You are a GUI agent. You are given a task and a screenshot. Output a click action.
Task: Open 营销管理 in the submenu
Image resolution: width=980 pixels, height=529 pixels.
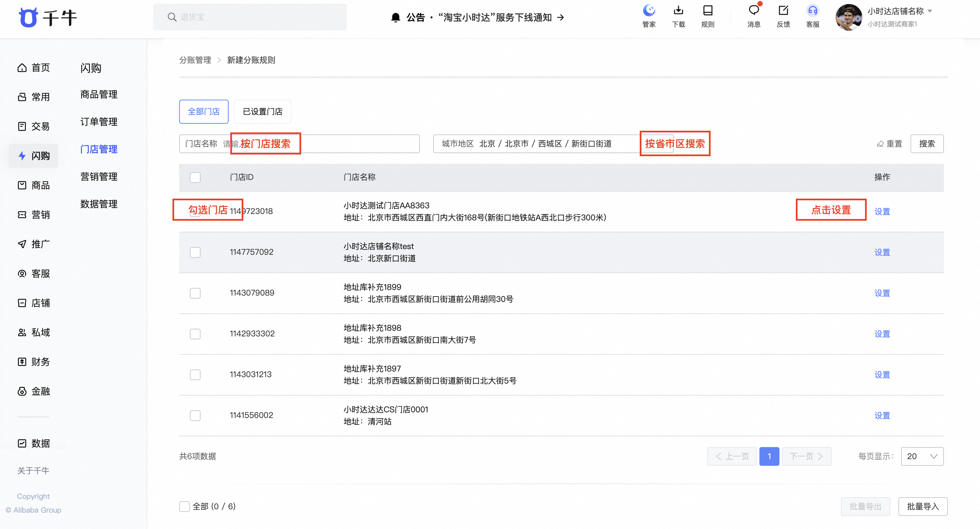[99, 177]
